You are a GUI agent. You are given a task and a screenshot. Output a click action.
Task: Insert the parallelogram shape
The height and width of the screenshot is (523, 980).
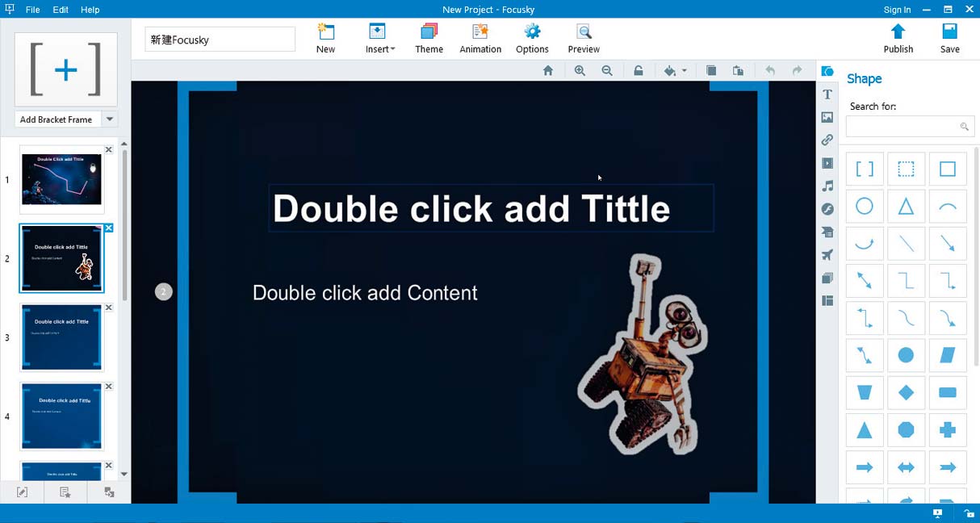[948, 355]
